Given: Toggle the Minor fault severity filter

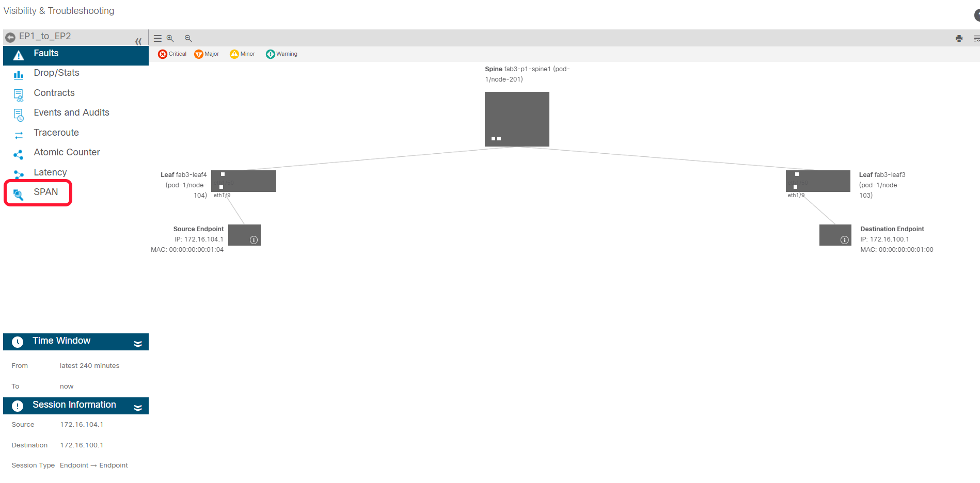Looking at the screenshot, I should [x=242, y=54].
